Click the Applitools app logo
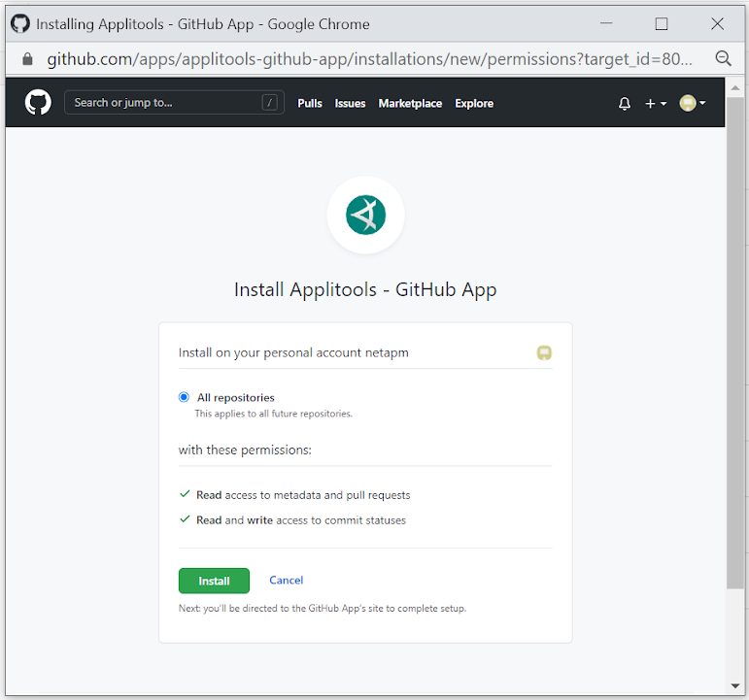 365,215
